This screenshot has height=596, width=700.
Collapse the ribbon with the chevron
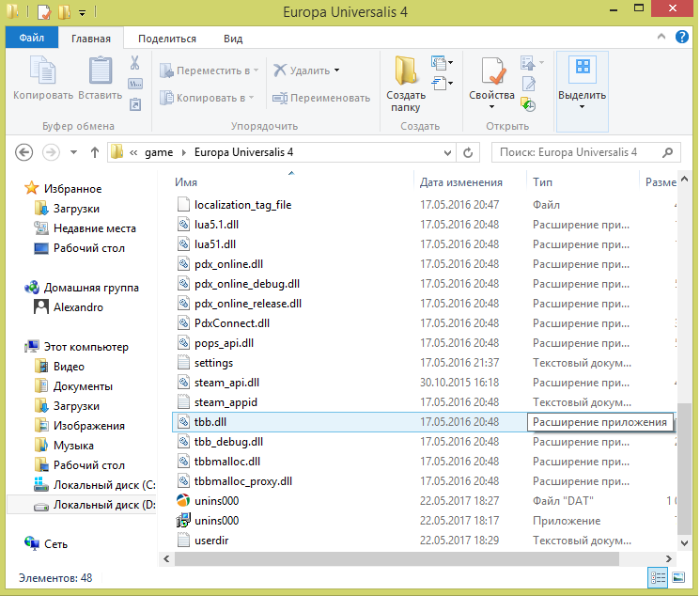tap(661, 37)
